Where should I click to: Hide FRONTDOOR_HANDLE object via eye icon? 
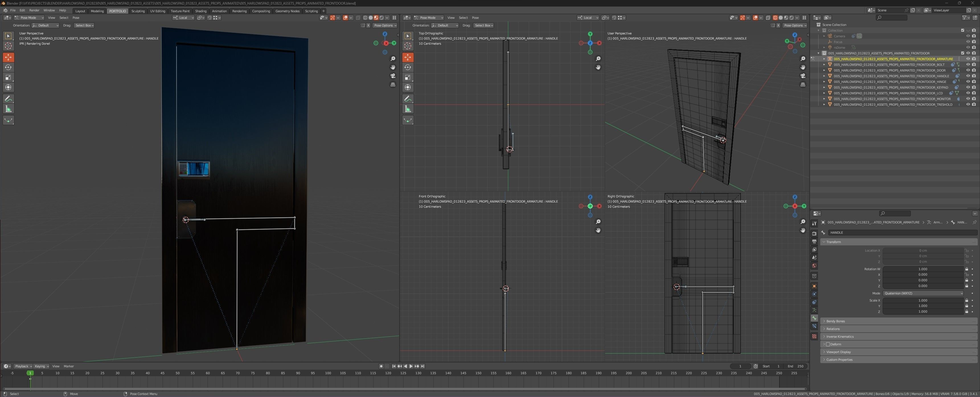tap(968, 76)
